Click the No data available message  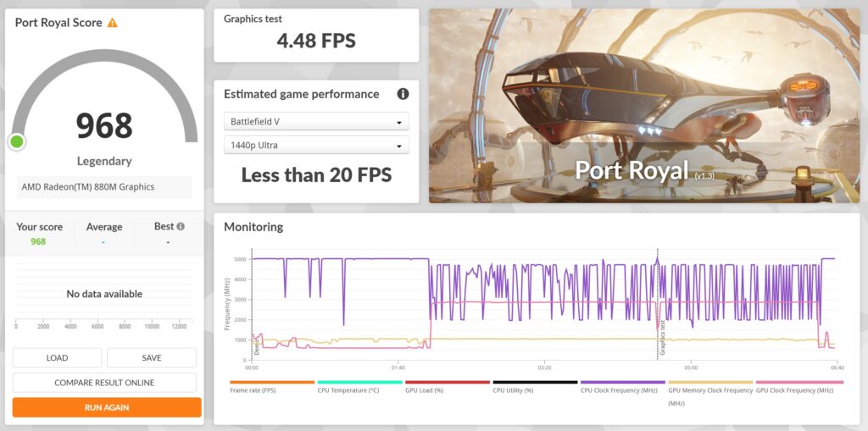coord(104,294)
